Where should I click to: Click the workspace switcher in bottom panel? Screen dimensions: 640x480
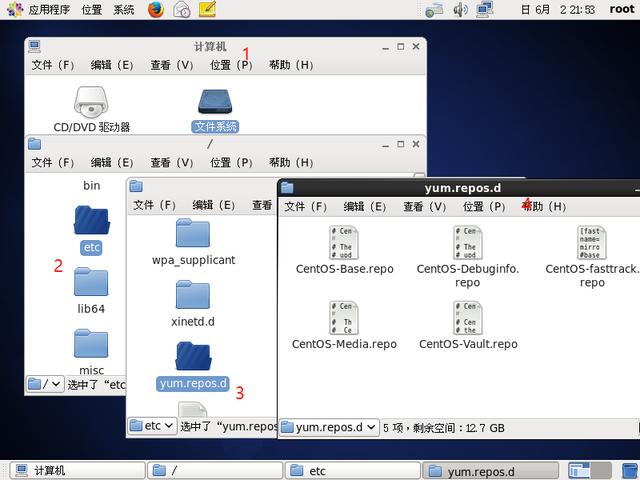click(590, 471)
